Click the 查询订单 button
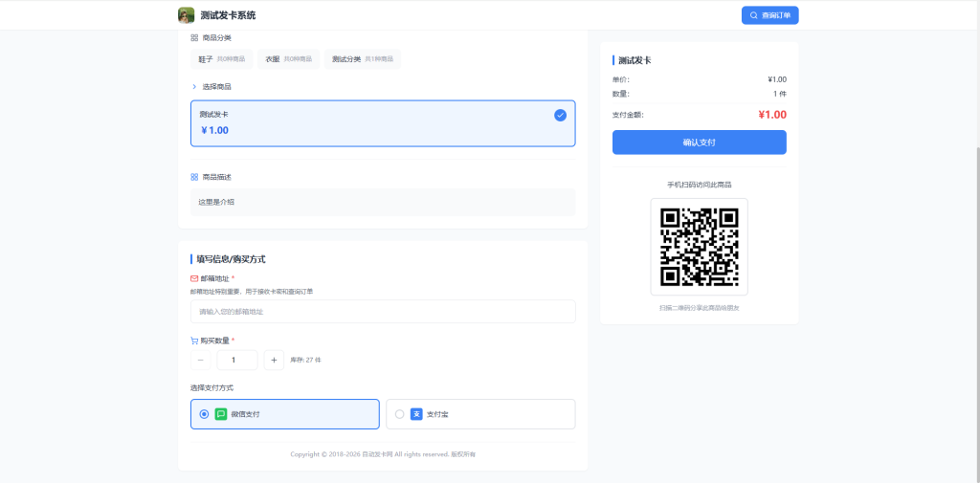Screen dimensions: 980x483 (770, 15)
